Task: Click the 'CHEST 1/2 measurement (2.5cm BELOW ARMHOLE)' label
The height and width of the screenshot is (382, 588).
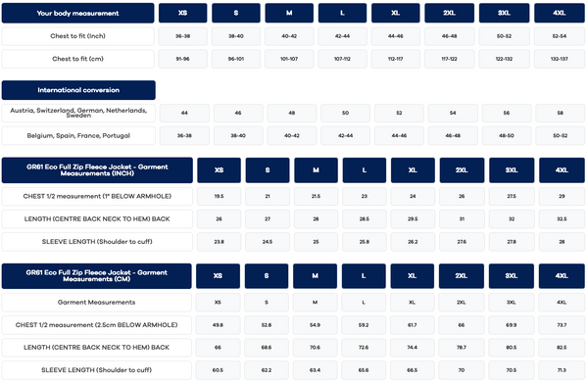Action: tap(96, 325)
